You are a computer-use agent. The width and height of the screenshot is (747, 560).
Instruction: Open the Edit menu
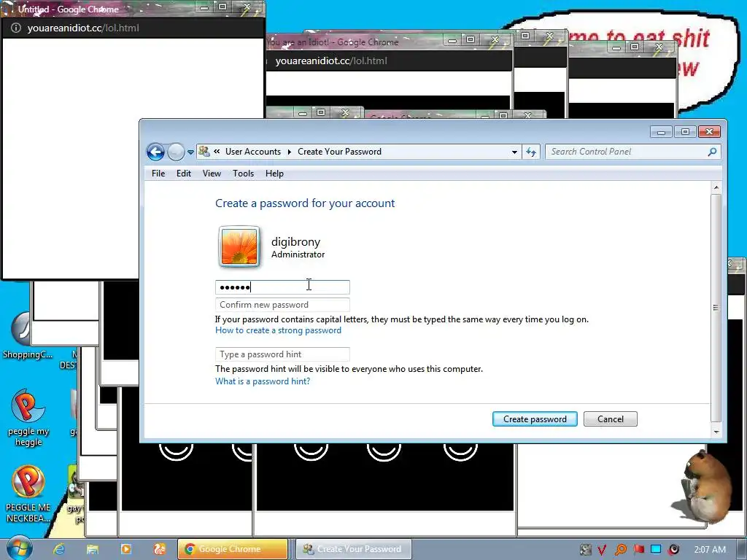[x=183, y=174]
